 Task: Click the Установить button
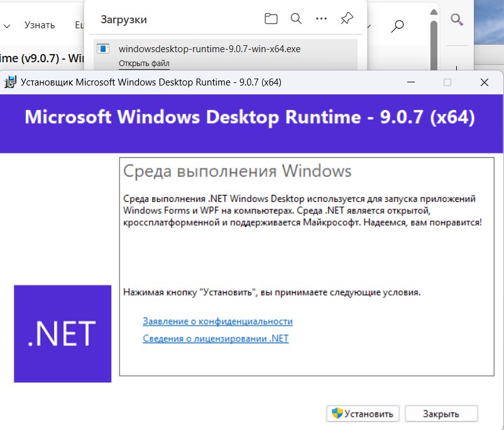363,414
